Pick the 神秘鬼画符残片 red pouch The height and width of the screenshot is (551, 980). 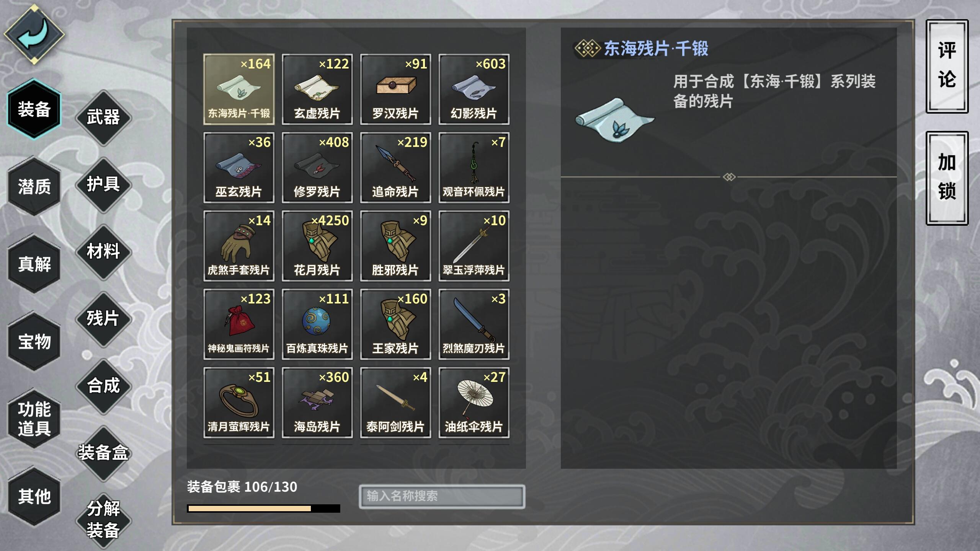pyautogui.click(x=239, y=324)
